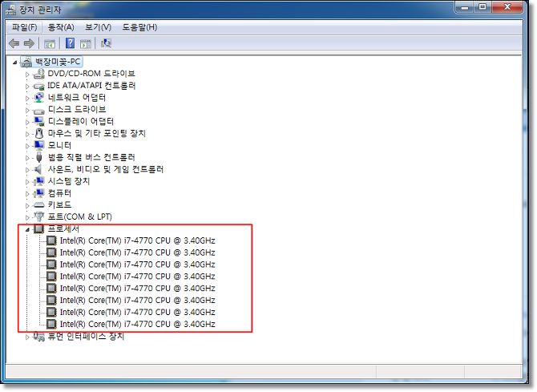Select the 마우스 및 기타 포인팅 장치 icon
The height and width of the screenshot is (392, 537).
tap(39, 133)
